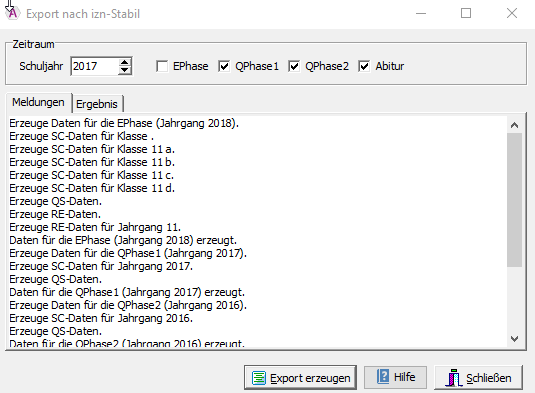The height and width of the screenshot is (393, 535).
Task: Switch to the Ergebnis tab
Action: [97, 104]
